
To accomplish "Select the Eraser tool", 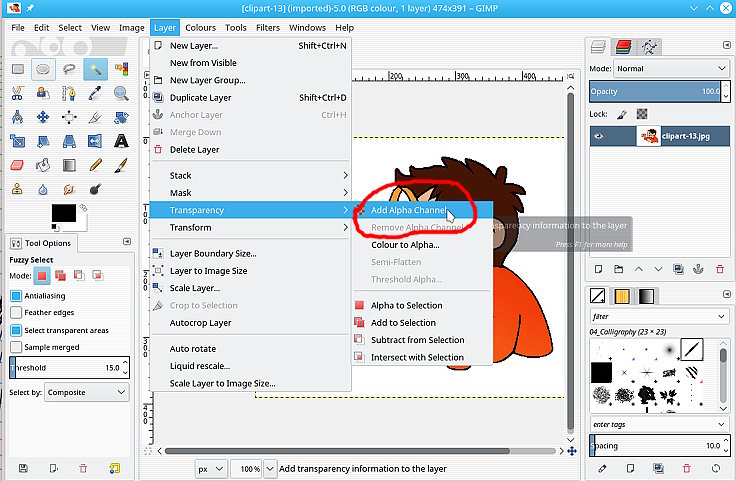I will [18, 165].
